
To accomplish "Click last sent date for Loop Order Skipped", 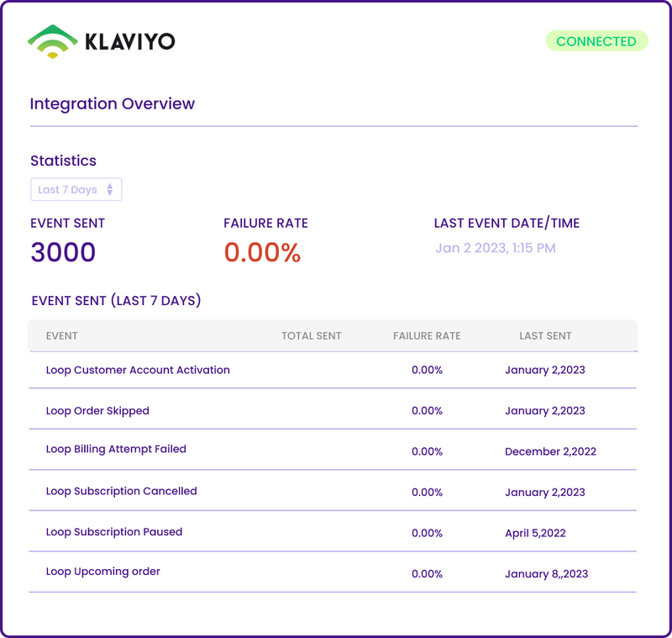I will point(545,411).
